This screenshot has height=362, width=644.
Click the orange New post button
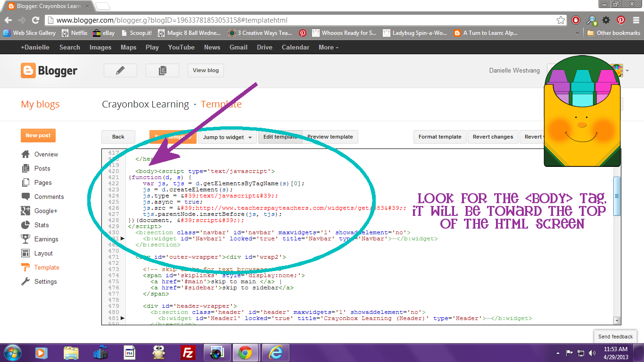click(x=38, y=135)
